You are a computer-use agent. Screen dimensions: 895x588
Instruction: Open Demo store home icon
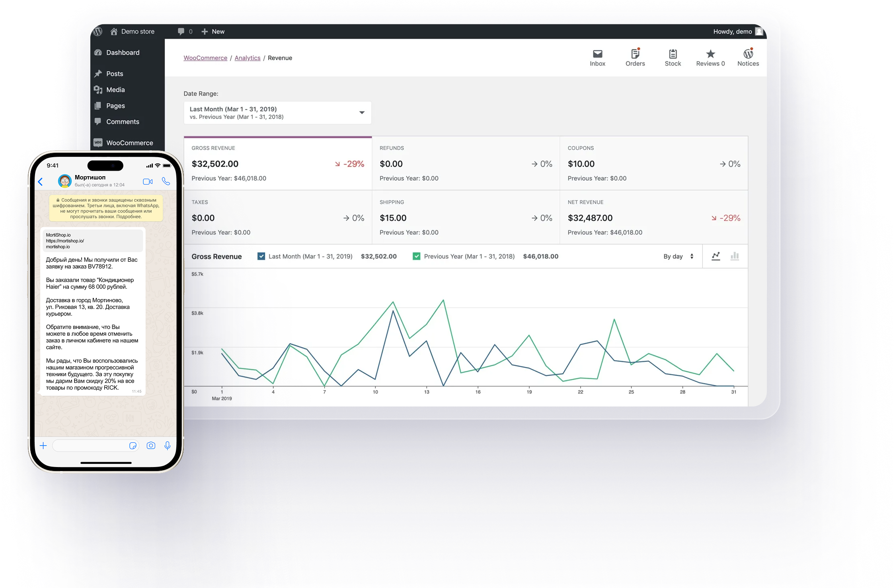pyautogui.click(x=114, y=31)
